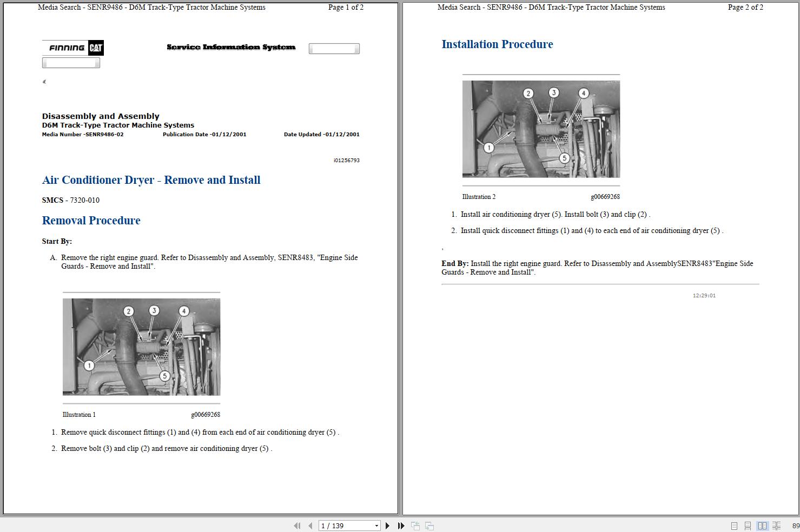Screen dimensions: 800x532
Task: Open the page number dropdown
Action: point(376,526)
